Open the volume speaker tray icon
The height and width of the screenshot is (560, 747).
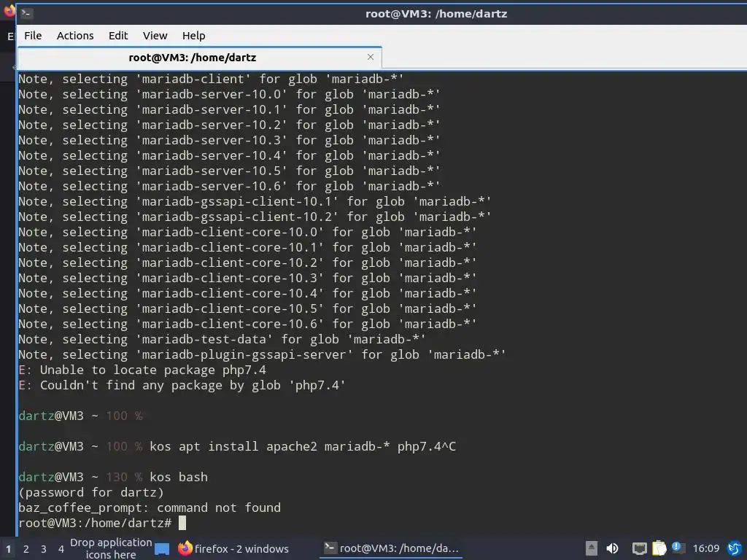tap(612, 548)
